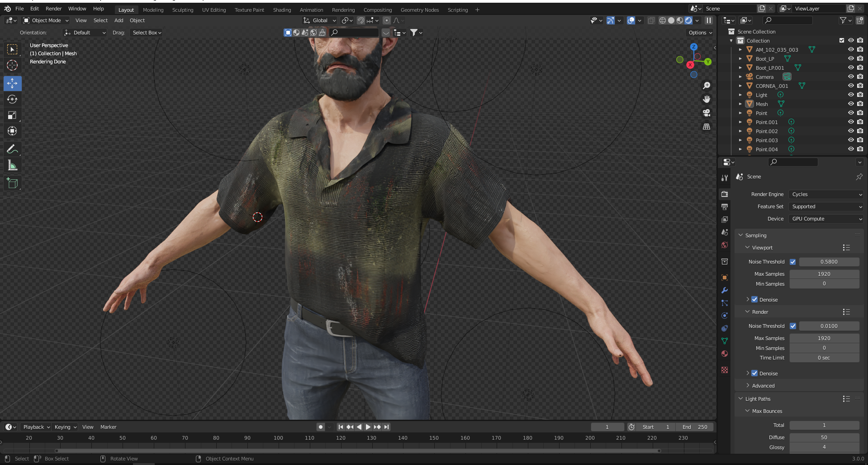868x465 pixels.
Task: Click timeline End frame 250 field
Action: tap(695, 427)
